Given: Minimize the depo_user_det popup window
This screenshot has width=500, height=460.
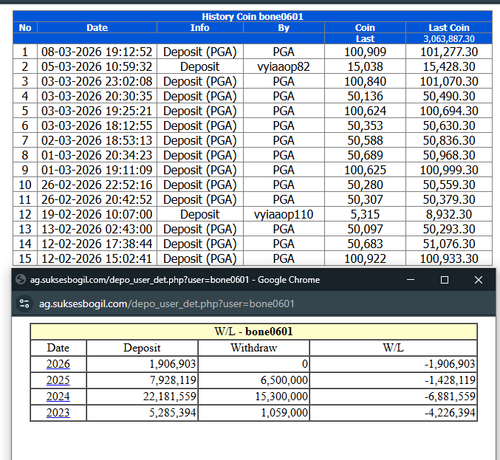Looking at the screenshot, I should [411, 280].
